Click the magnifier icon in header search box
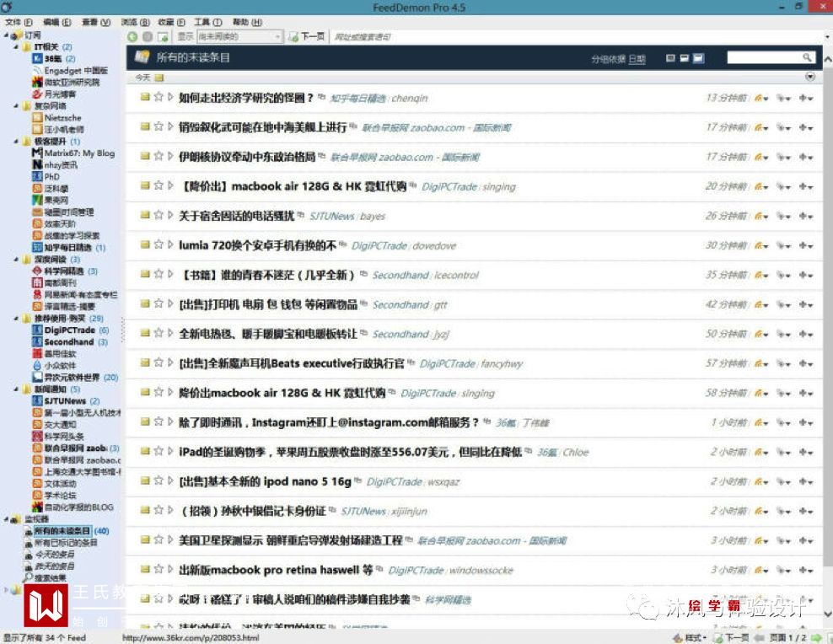 tap(807, 57)
